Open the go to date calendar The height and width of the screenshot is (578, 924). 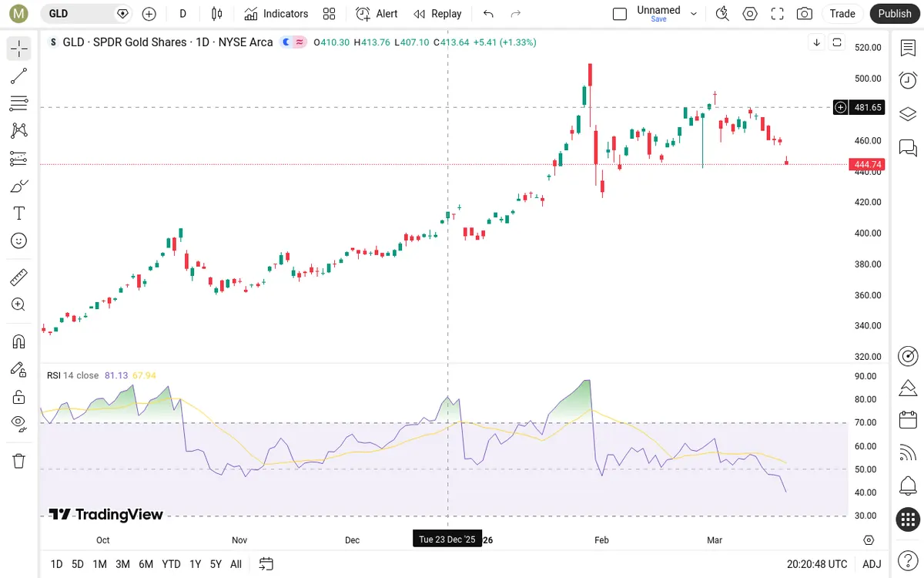pos(266,564)
